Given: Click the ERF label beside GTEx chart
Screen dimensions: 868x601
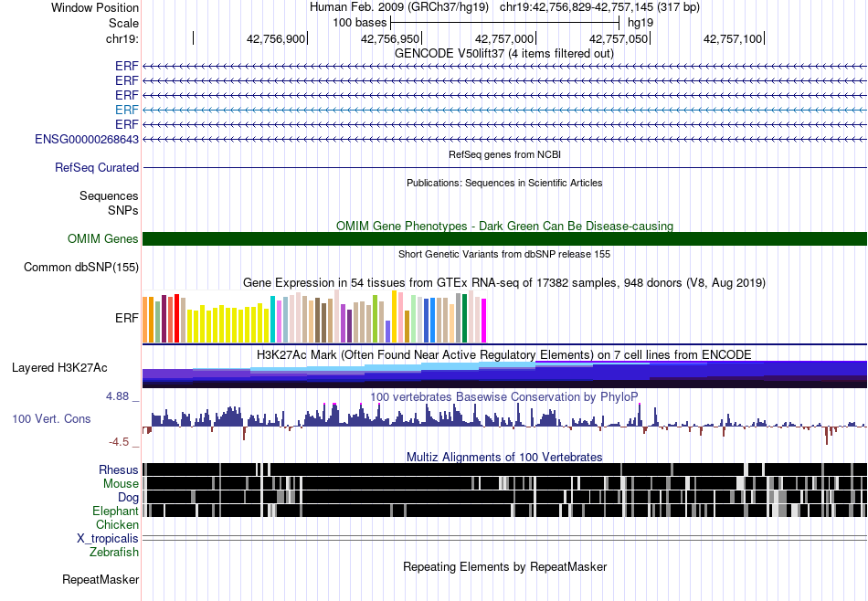Looking at the screenshot, I should (x=127, y=318).
